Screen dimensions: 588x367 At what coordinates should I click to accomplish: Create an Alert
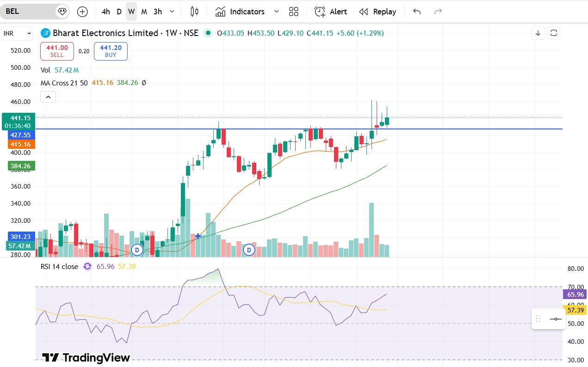tap(331, 12)
